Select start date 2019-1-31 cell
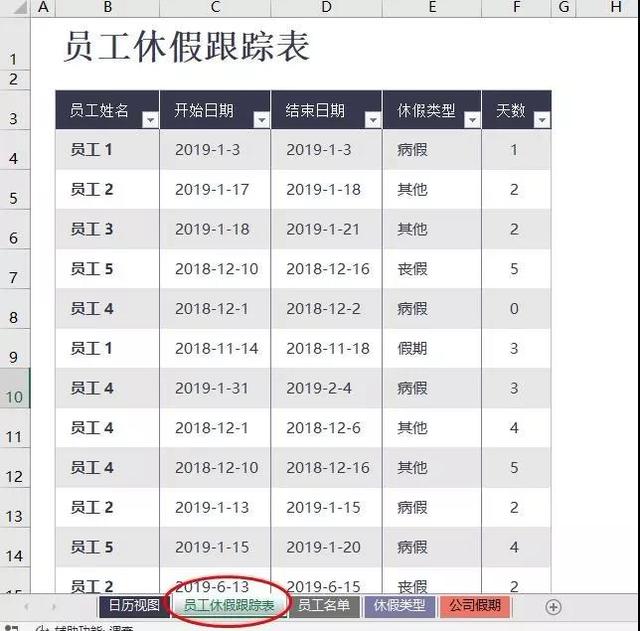This screenshot has width=640, height=631. (x=215, y=388)
